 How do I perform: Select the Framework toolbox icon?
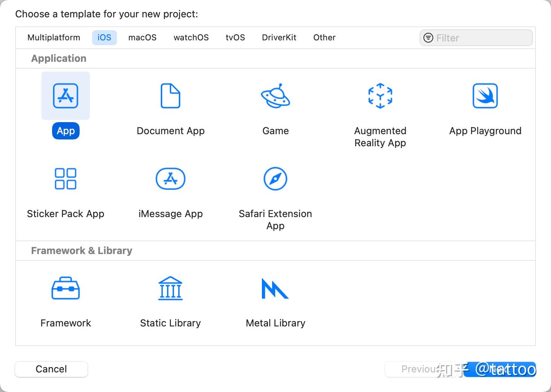[x=66, y=288]
